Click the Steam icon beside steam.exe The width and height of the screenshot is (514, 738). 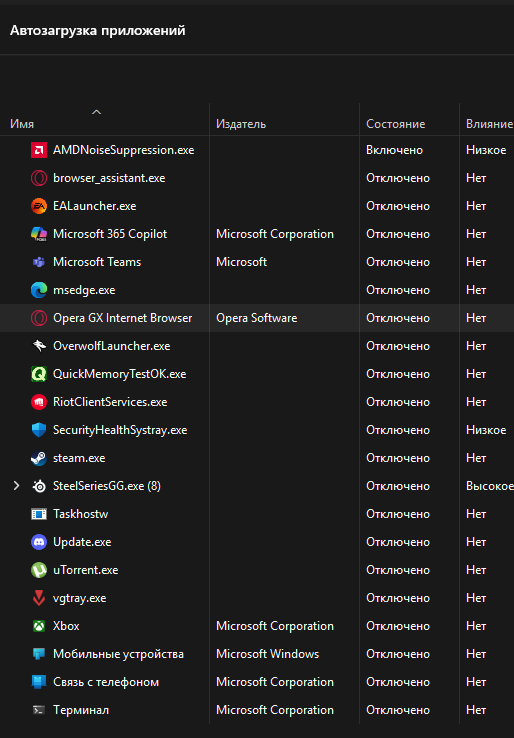[39, 458]
